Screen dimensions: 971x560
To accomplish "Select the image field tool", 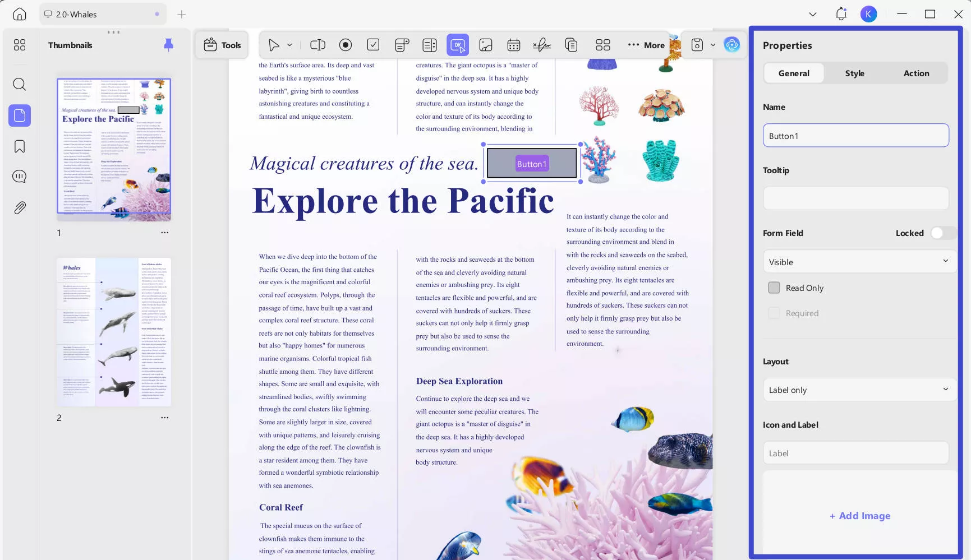I will click(486, 45).
